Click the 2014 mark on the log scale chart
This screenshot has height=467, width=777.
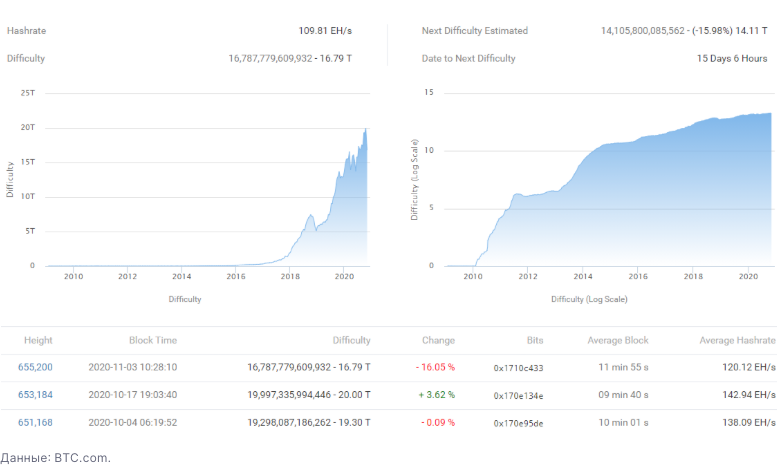[580, 277]
